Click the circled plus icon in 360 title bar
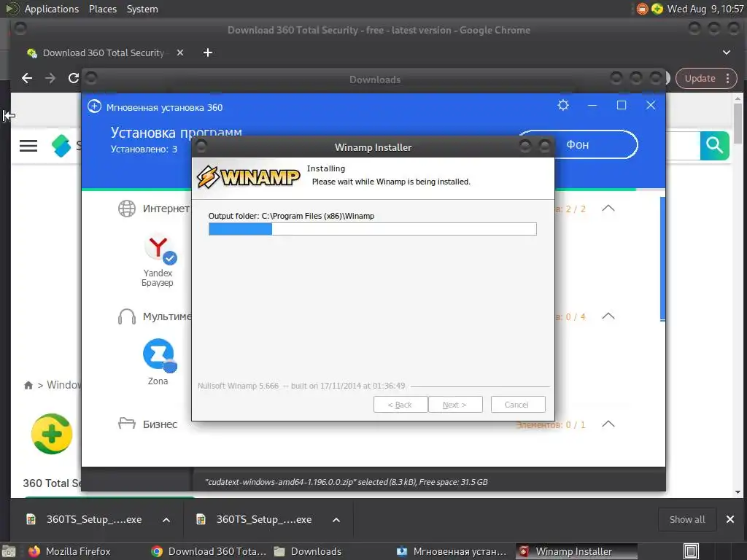The width and height of the screenshot is (747, 560). [x=94, y=106]
